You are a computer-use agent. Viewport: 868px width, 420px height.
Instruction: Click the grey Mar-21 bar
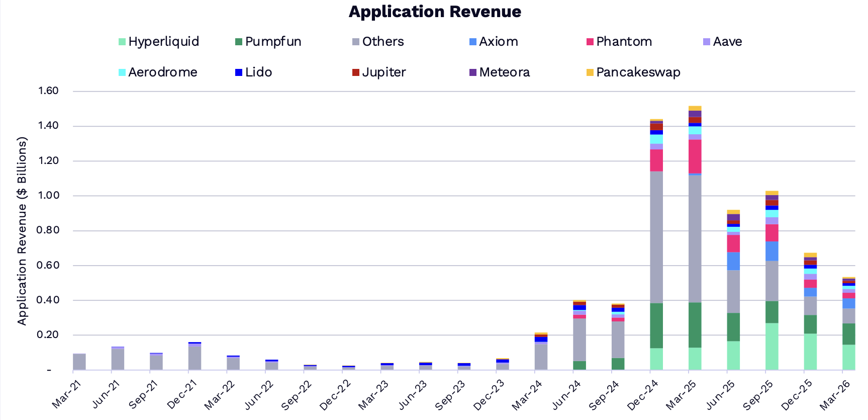[x=79, y=362]
